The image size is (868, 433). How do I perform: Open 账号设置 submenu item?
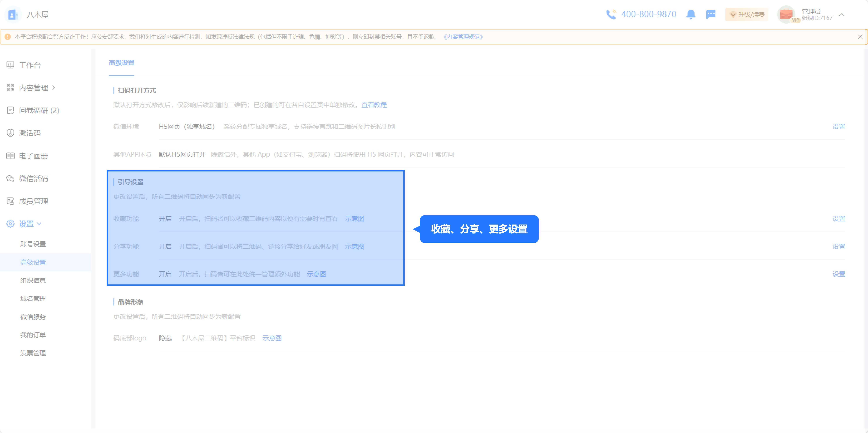(33, 244)
